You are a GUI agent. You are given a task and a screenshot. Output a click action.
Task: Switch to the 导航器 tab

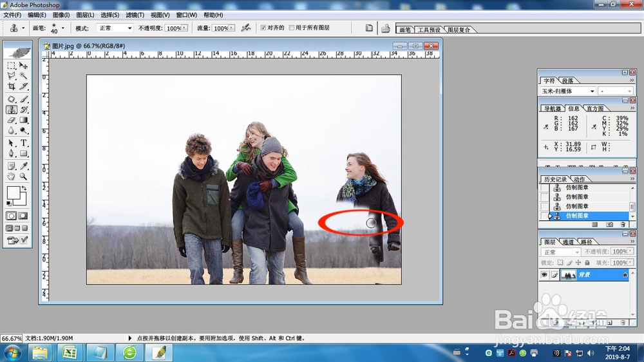point(553,108)
